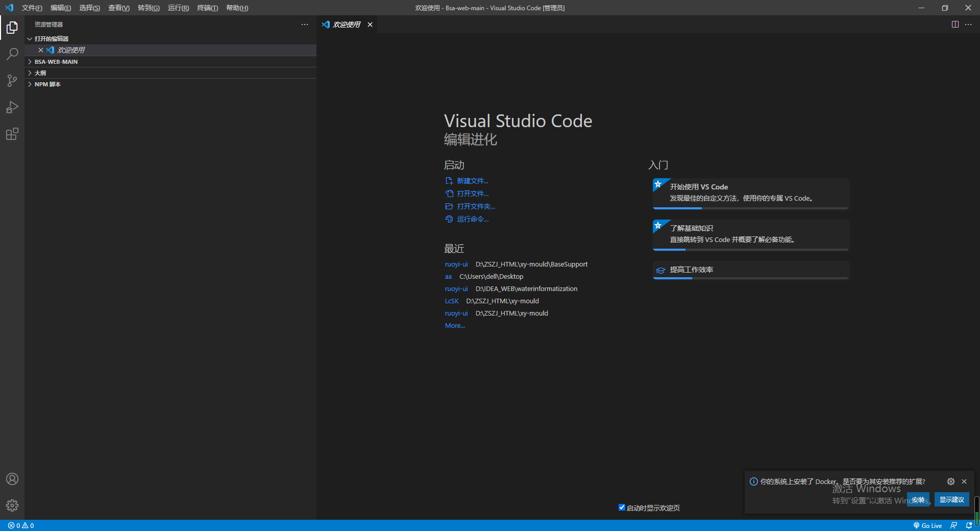Click the 打开文件 file icon
980x531 pixels.
coord(449,194)
